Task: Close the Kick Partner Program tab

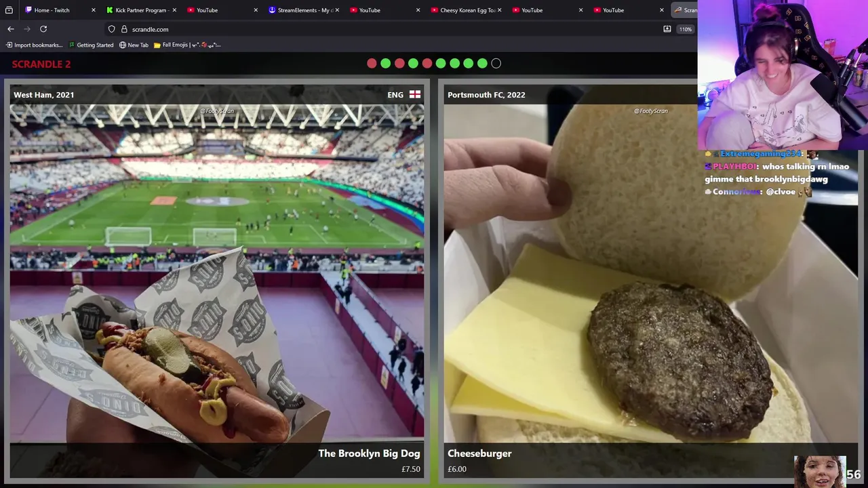Action: [x=175, y=10]
